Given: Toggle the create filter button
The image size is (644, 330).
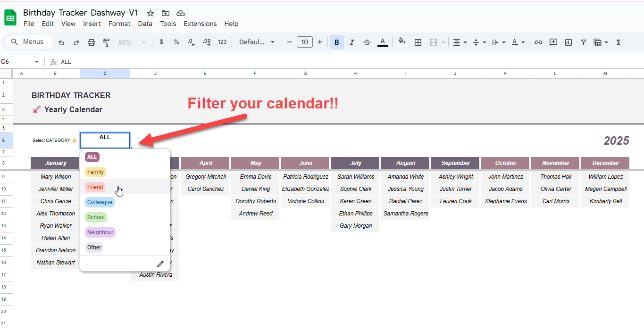Looking at the screenshot, I should [x=584, y=42].
